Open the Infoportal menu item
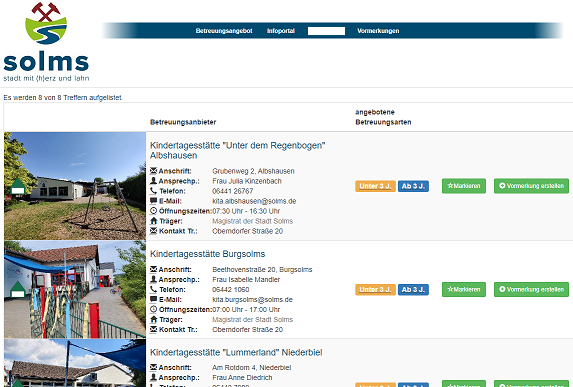Viewport: 573px width, 387px height. click(281, 31)
